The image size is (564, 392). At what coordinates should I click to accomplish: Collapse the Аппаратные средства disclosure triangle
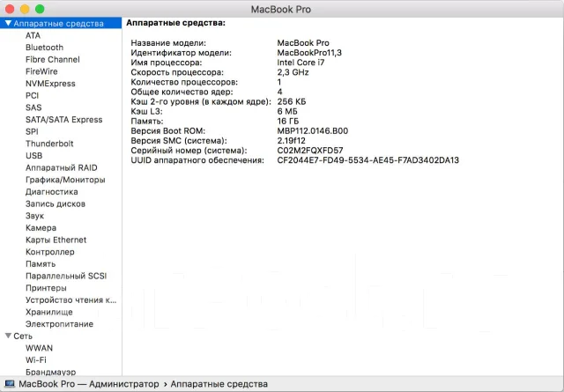[8, 24]
